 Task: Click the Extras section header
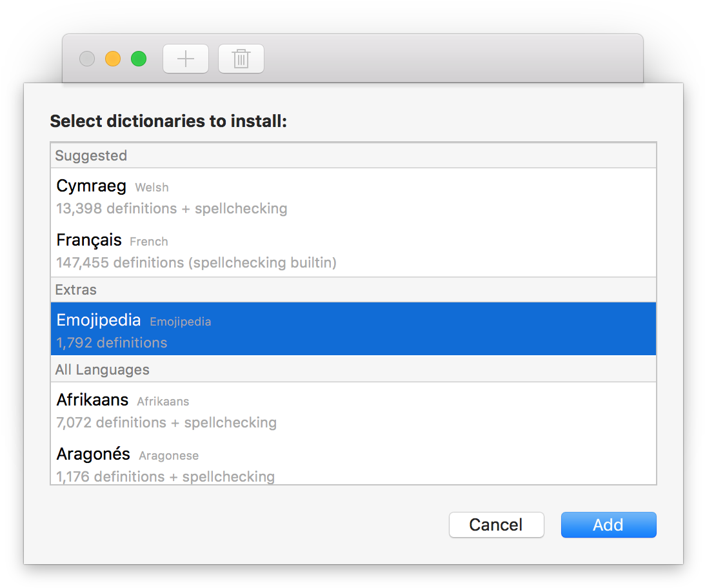(x=353, y=289)
